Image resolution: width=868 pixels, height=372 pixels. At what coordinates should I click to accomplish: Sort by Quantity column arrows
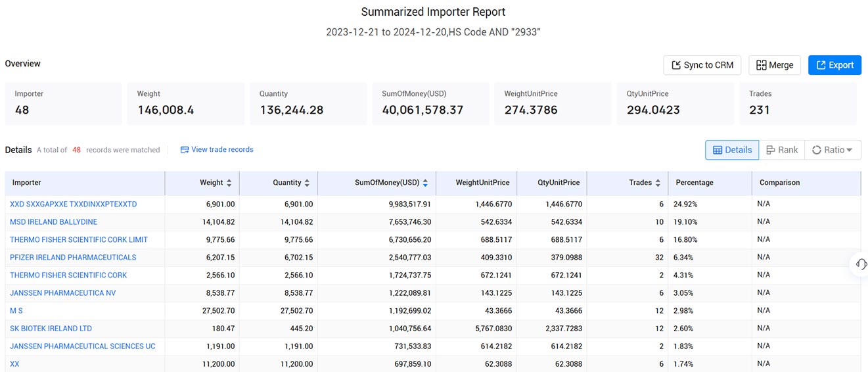point(307,183)
